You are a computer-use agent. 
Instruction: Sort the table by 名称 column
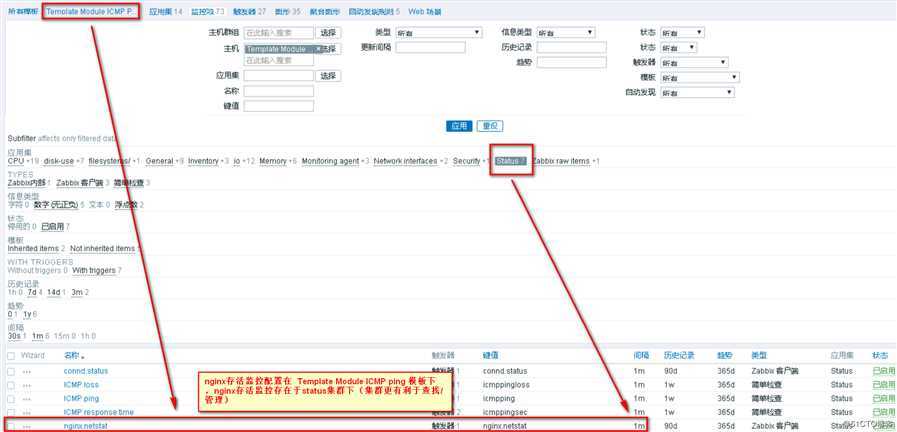74,356
